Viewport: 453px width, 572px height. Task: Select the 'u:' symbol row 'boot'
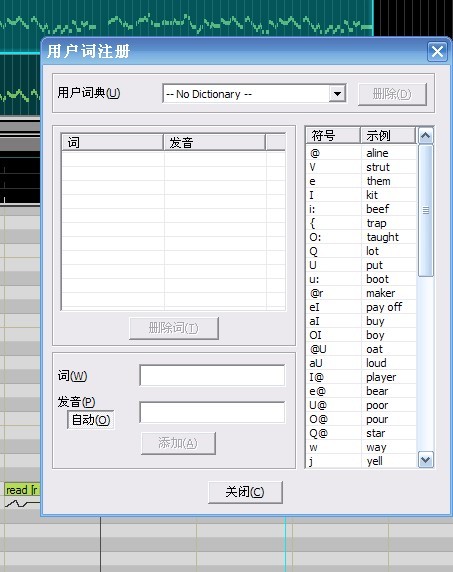(x=361, y=279)
